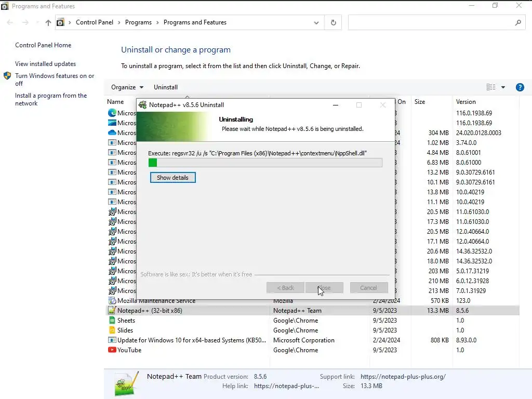
Task: Click the Show details button
Action: pyautogui.click(x=172, y=178)
